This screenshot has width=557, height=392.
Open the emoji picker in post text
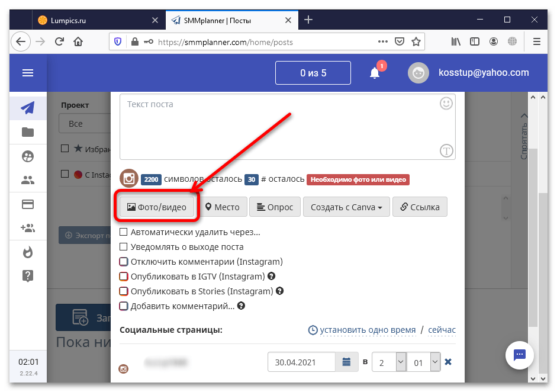446,104
